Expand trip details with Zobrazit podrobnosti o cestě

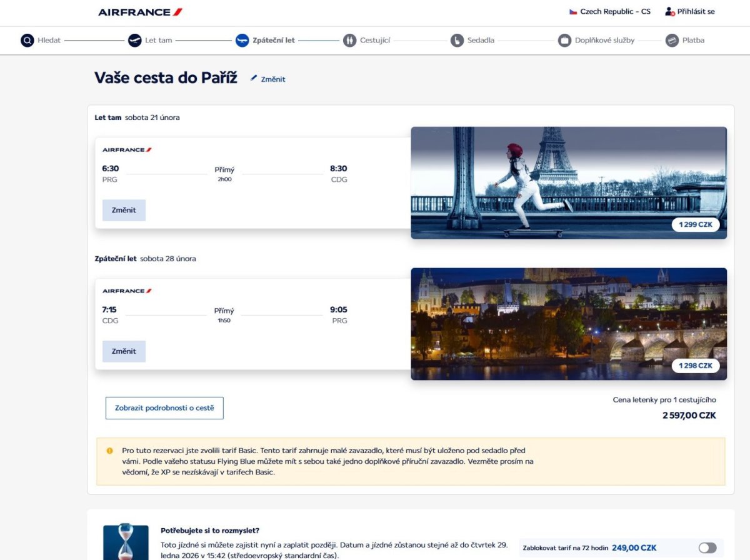pyautogui.click(x=164, y=408)
